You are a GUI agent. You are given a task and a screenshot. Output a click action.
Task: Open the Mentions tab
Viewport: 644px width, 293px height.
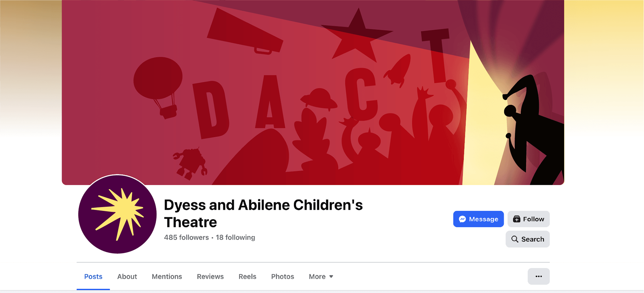click(167, 277)
